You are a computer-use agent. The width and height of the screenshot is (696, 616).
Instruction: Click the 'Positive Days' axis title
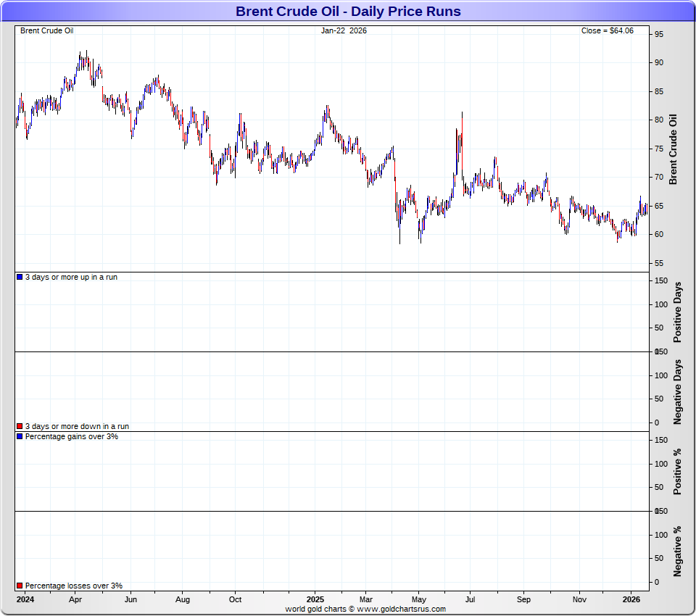[x=678, y=312]
